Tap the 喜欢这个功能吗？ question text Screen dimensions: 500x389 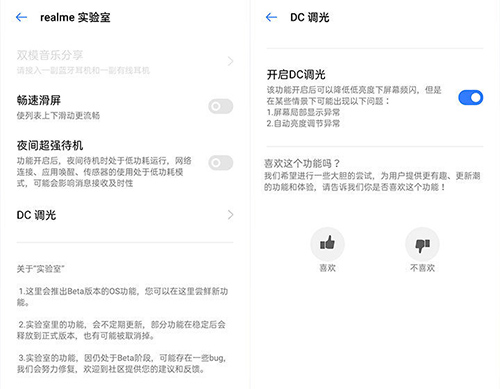tap(302, 163)
